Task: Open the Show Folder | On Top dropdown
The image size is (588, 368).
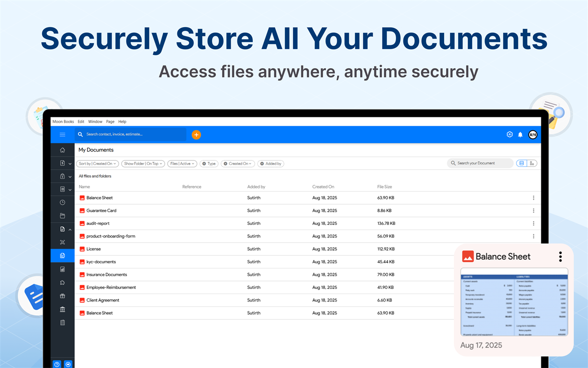Action: click(143, 164)
